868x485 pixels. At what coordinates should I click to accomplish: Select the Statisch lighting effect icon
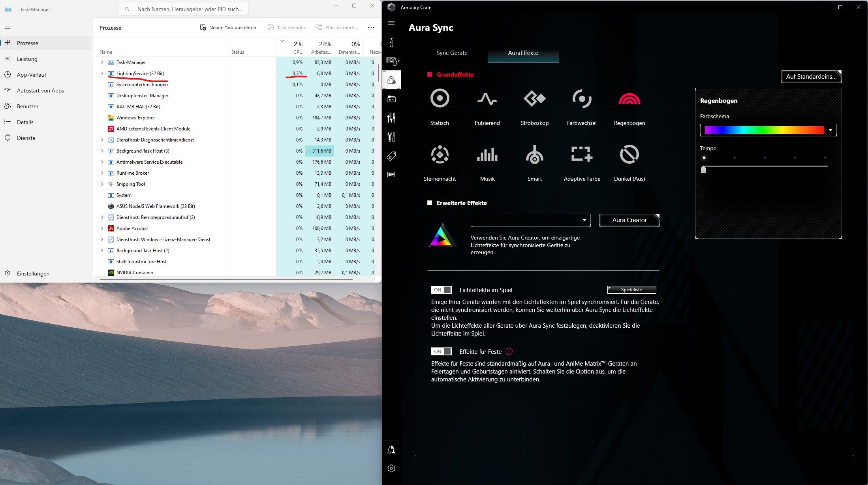point(440,98)
